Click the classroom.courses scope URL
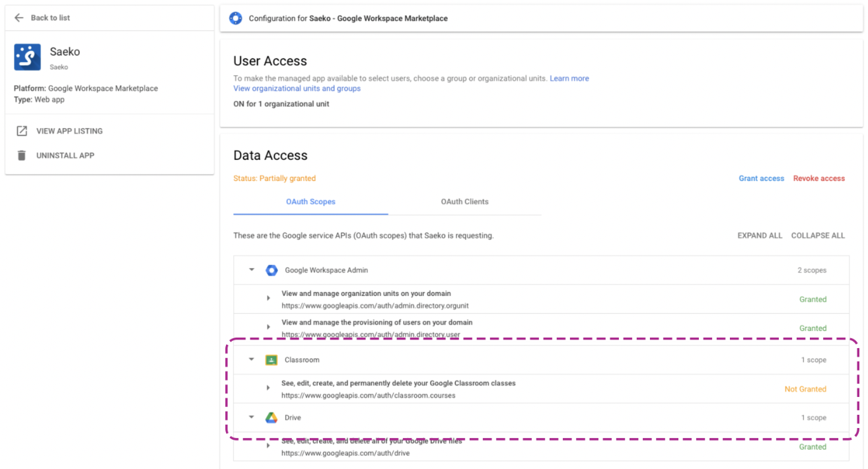Screen dimensions: 868x469 click(369, 396)
